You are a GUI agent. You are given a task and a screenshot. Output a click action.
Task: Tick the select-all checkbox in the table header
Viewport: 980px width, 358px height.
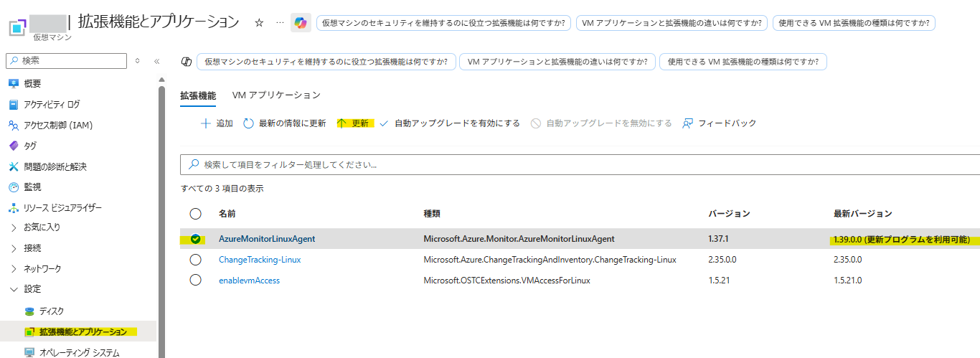195,214
